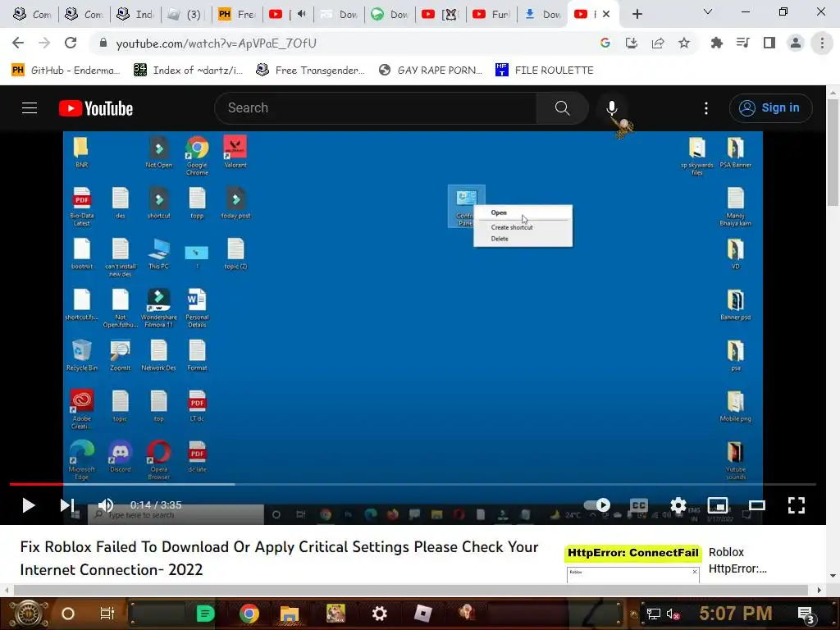Image resolution: width=840 pixels, height=630 pixels.
Task: Click the install app icon in address bar
Action: coord(631,43)
